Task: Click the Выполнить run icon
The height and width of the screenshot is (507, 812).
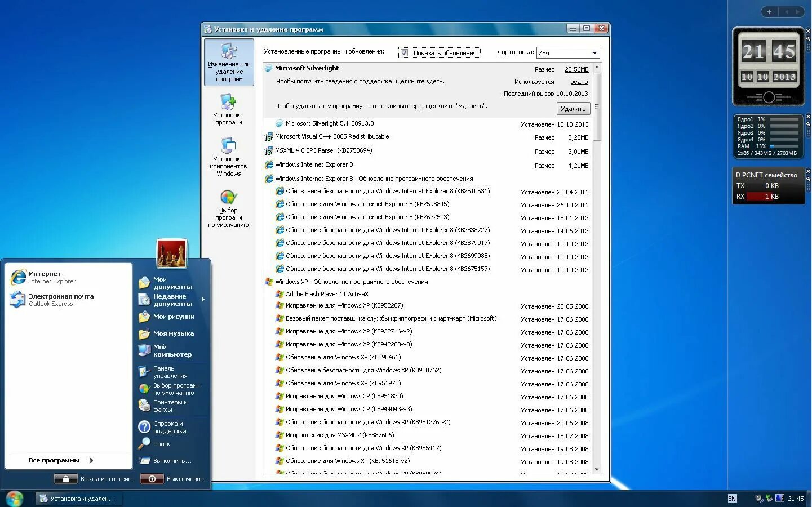Action: coord(144,461)
